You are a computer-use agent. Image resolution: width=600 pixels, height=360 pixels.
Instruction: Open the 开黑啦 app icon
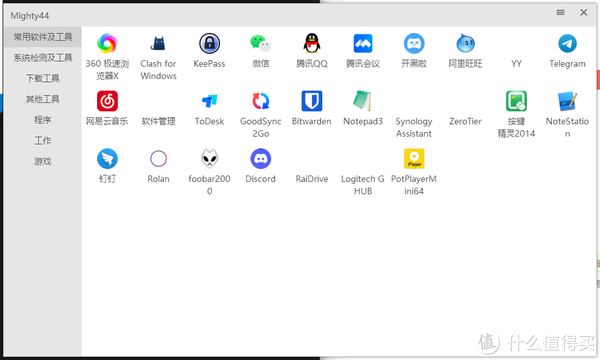(x=414, y=43)
